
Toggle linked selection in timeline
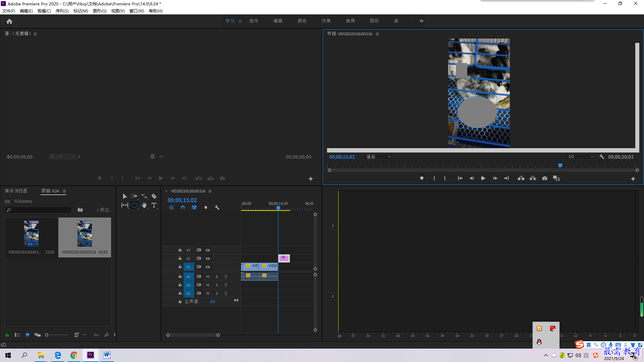194,207
